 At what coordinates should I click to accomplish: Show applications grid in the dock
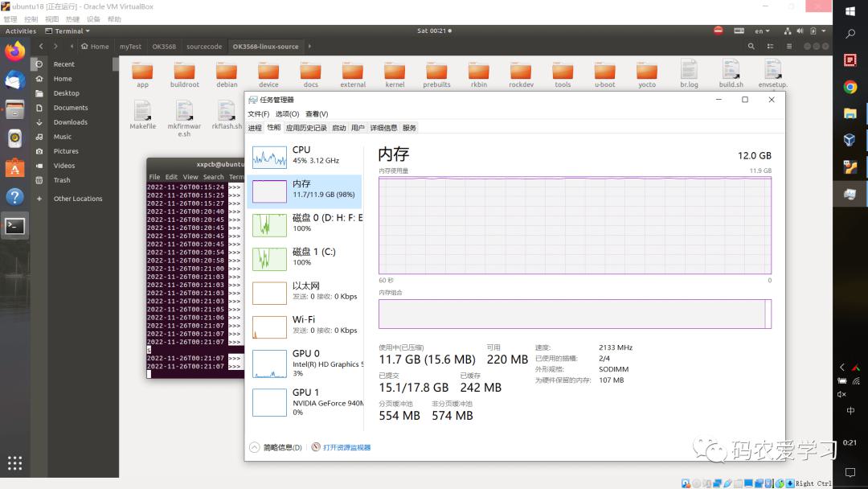[x=15, y=463]
